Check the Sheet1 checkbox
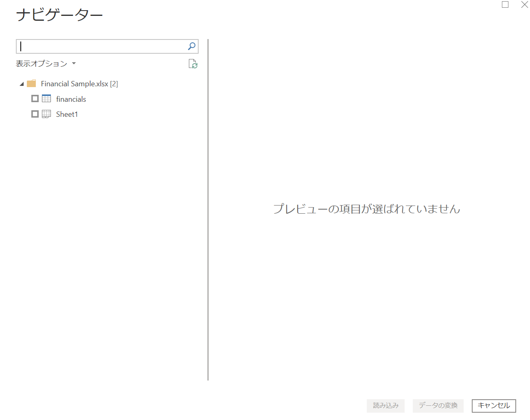This screenshot has height=420, width=530. pos(35,114)
